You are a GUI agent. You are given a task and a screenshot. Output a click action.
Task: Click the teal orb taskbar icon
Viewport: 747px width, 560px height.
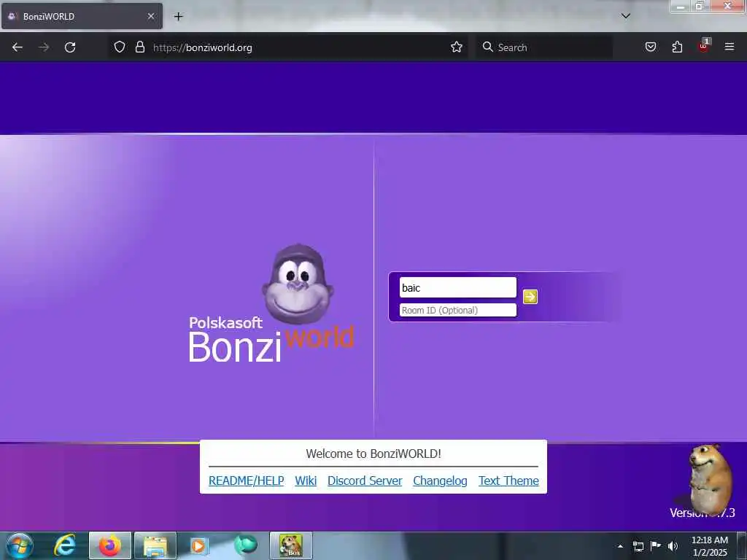pyautogui.click(x=246, y=545)
